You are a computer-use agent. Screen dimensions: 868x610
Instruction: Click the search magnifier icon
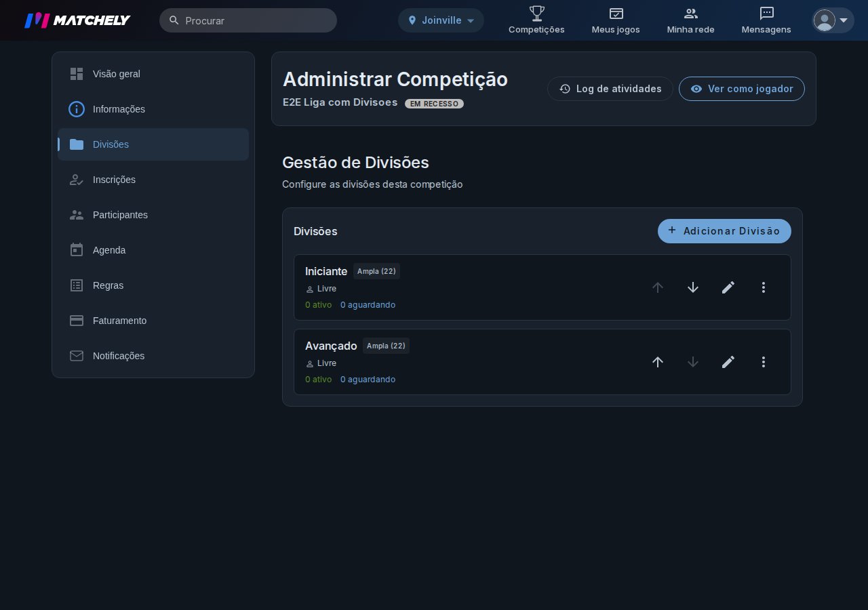tap(174, 20)
